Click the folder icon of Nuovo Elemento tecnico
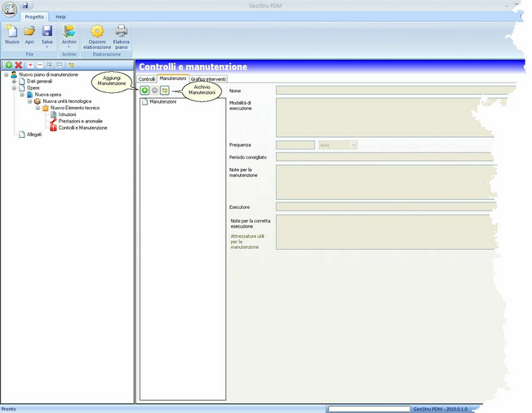532x413 pixels. (45, 108)
